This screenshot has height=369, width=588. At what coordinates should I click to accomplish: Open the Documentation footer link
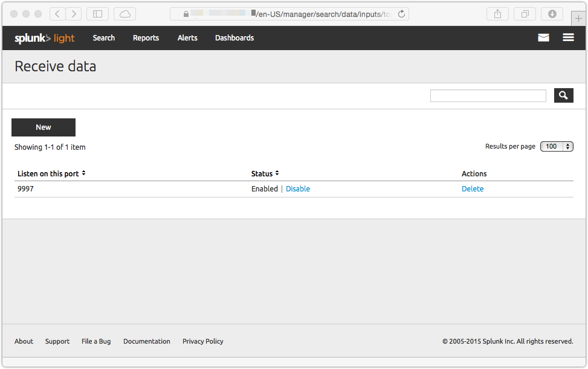pyautogui.click(x=146, y=341)
